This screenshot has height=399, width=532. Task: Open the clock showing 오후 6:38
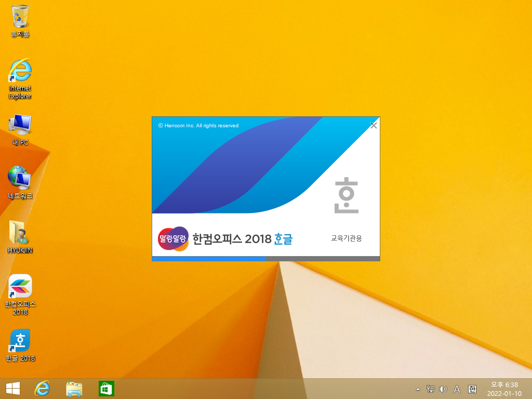tap(504, 389)
